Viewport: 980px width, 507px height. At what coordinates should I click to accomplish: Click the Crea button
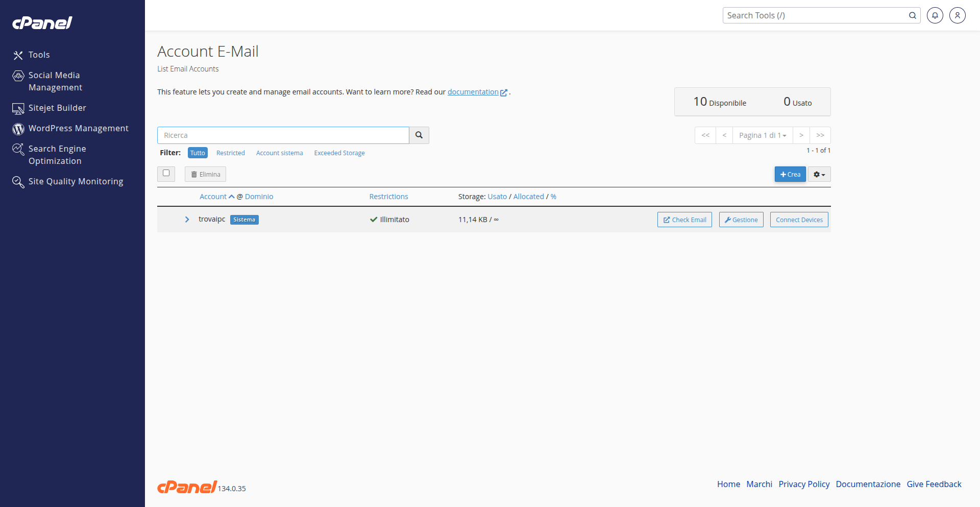pyautogui.click(x=790, y=175)
